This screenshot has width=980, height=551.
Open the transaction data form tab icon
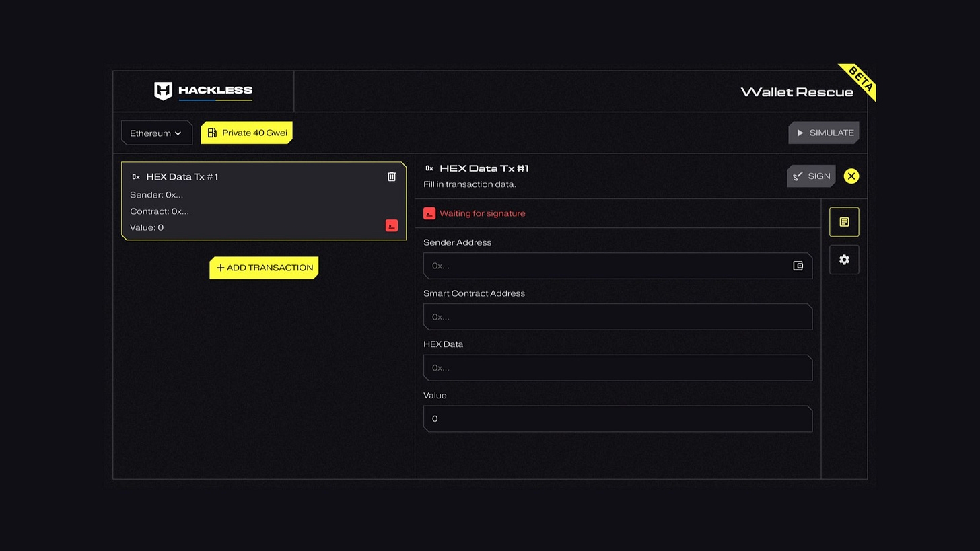point(844,222)
